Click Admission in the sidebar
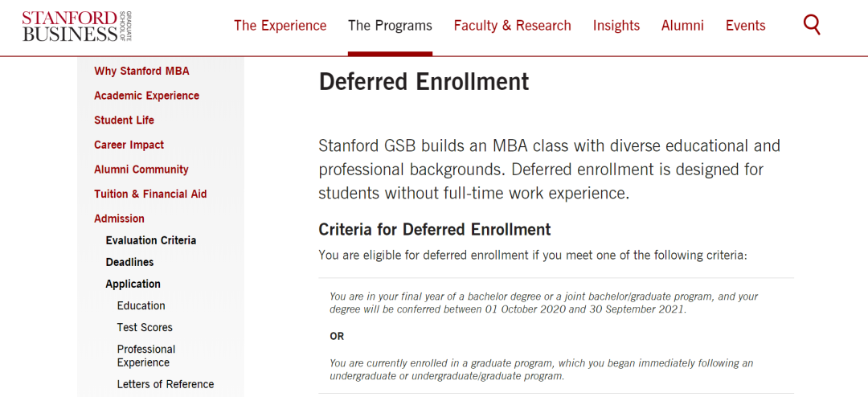868x397 pixels. (119, 219)
